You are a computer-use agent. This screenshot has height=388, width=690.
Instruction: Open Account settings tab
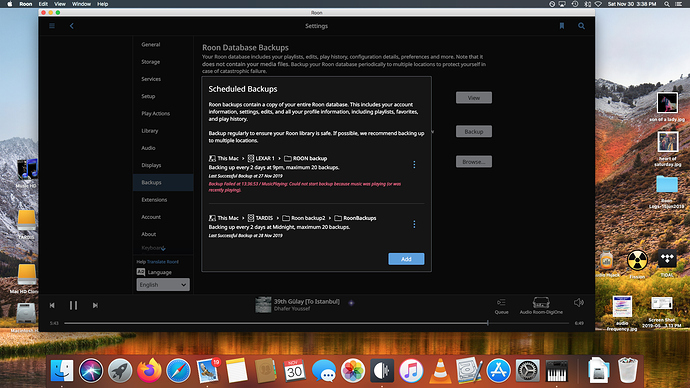[x=151, y=217]
